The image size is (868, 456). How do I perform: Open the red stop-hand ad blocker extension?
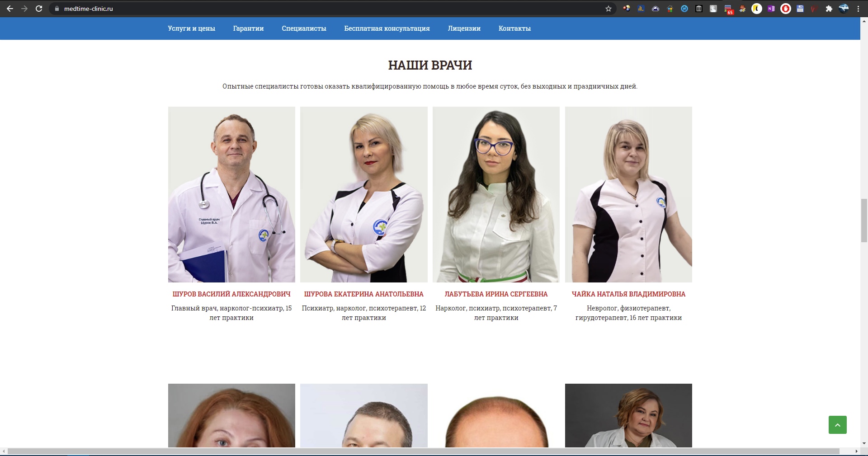click(786, 9)
